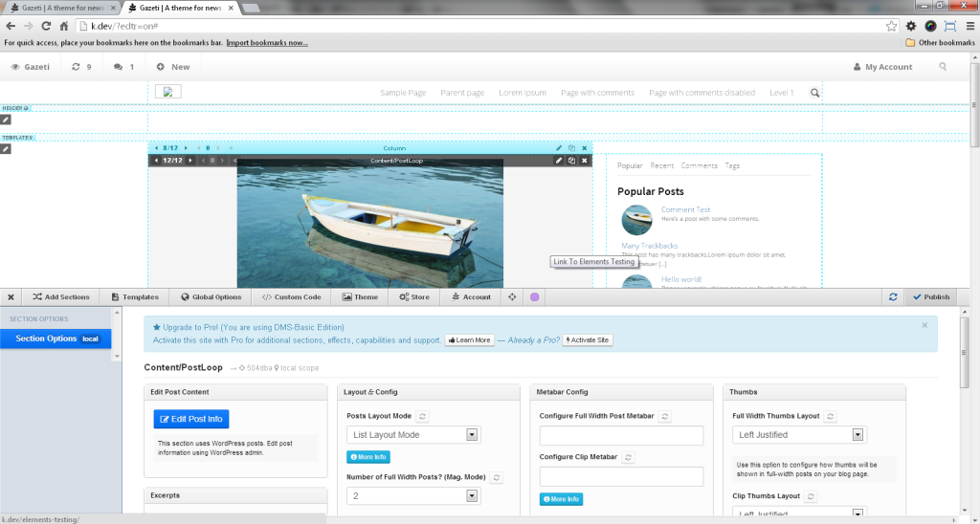Click the Configure Full Width Post Metabar field
This screenshot has width=980, height=524.
[x=621, y=435]
